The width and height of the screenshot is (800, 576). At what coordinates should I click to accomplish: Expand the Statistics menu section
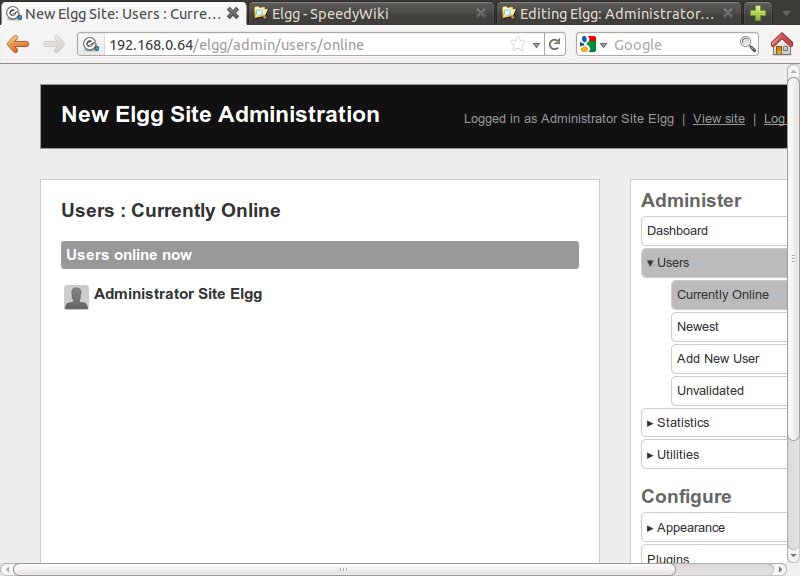tap(714, 423)
